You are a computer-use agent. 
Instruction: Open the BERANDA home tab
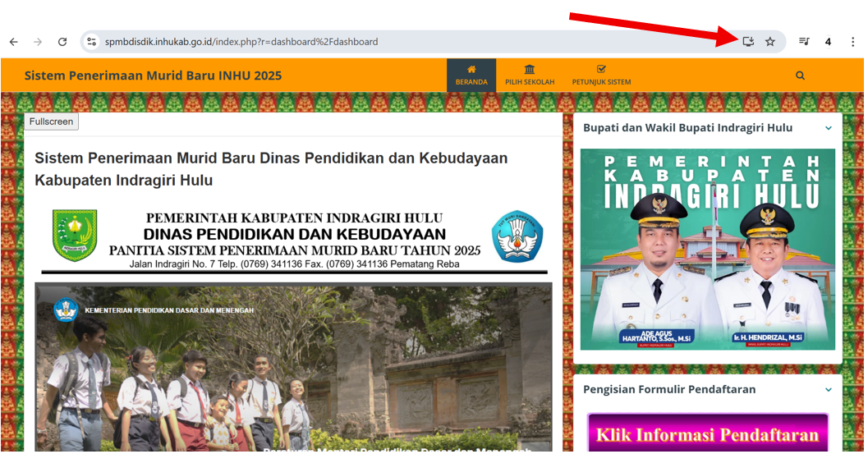pyautogui.click(x=471, y=76)
